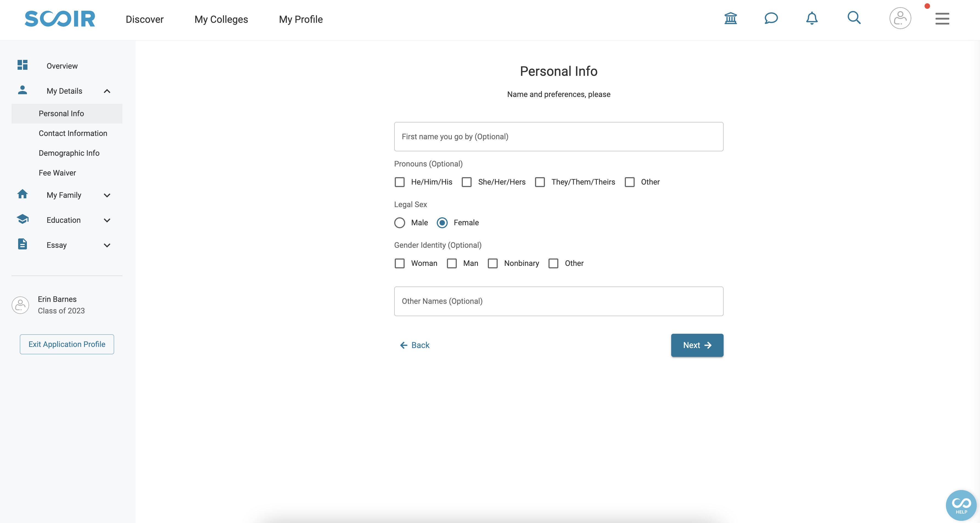Click the Education graduation cap icon
This screenshot has height=523, width=980.
[23, 219]
